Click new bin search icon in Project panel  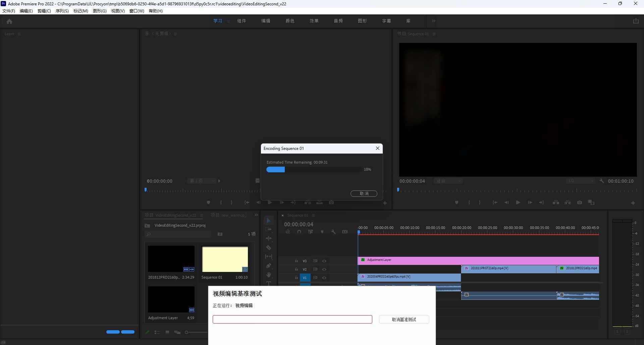pos(220,234)
